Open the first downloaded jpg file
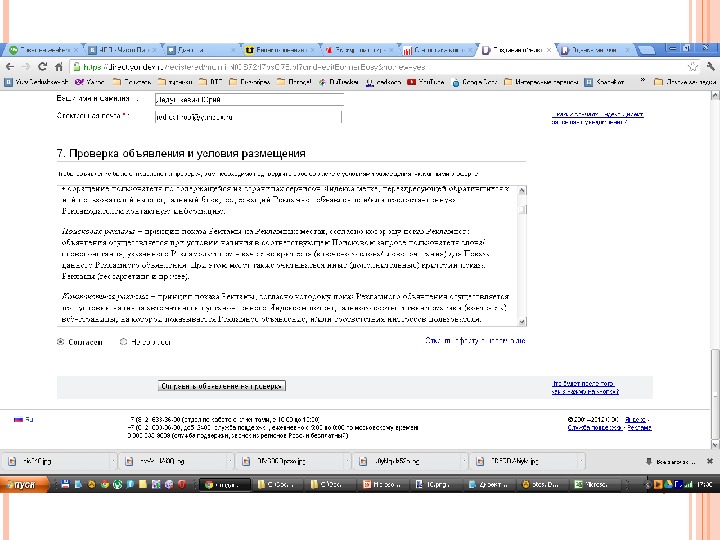 (55, 461)
